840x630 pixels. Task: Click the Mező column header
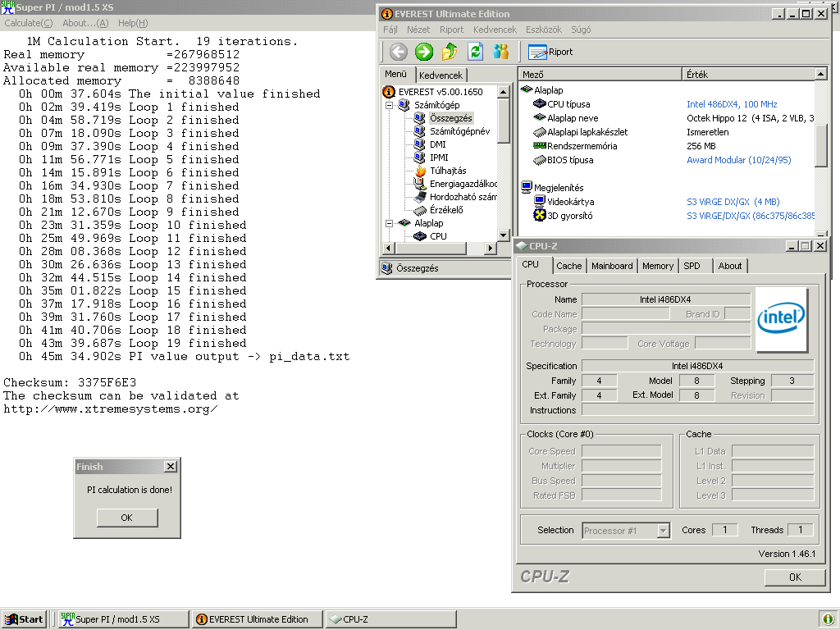[x=600, y=75]
